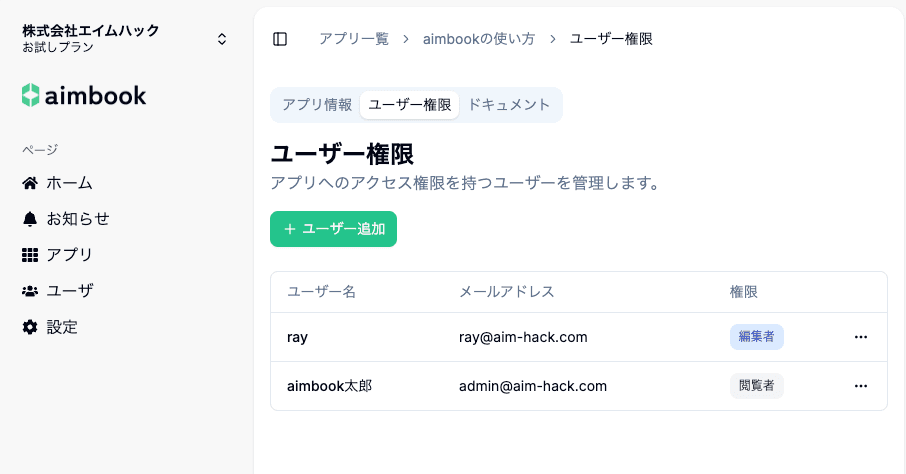Click the 閲覧者 role badge for aimbook太郎

(x=756, y=386)
